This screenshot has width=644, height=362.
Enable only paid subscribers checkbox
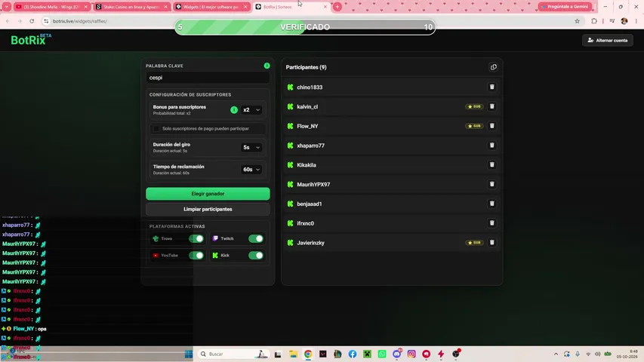point(156,128)
